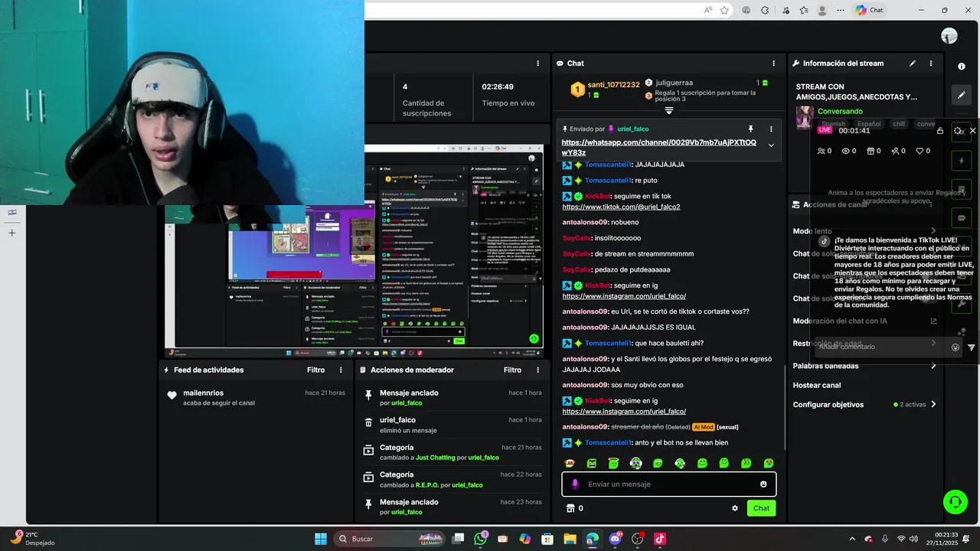Click the send arrow in TikTok comment box

click(972, 347)
